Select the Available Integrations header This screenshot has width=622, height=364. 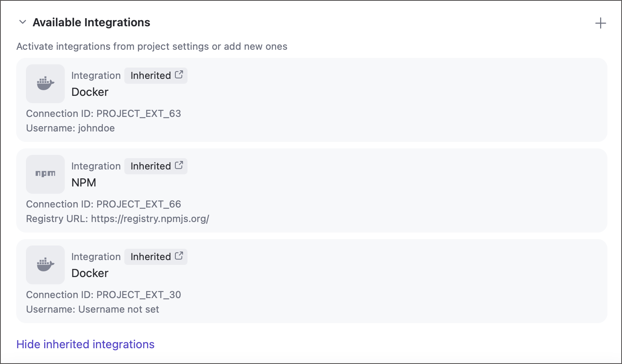(91, 22)
